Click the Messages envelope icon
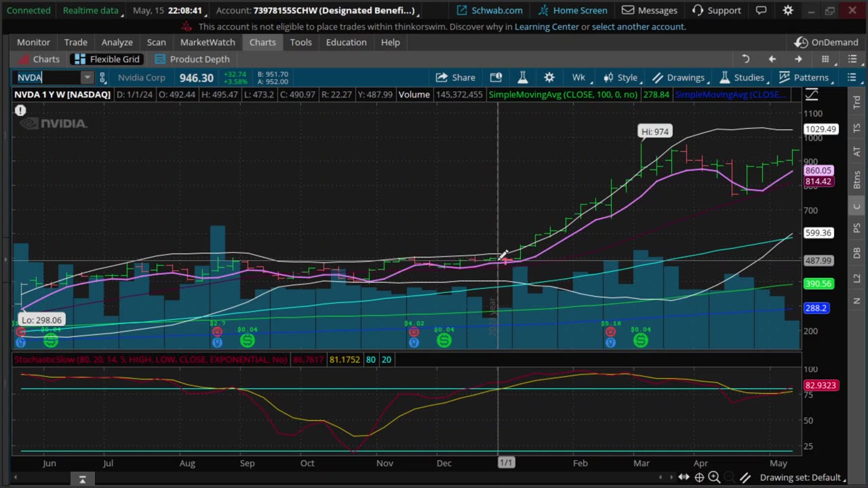The height and width of the screenshot is (488, 868). (x=628, y=10)
